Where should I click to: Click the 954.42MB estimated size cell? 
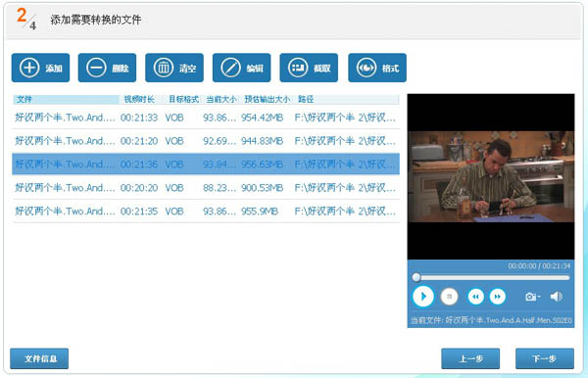click(262, 118)
